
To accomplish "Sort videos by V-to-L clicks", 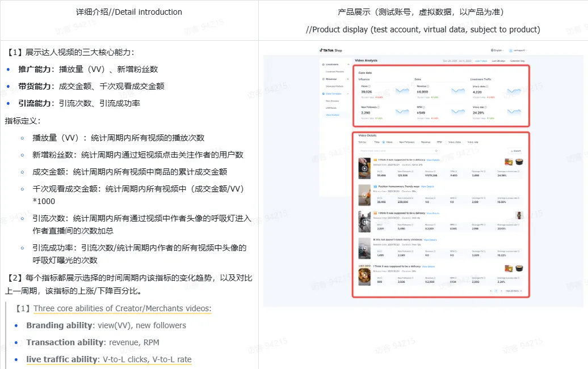I will tap(453, 142).
